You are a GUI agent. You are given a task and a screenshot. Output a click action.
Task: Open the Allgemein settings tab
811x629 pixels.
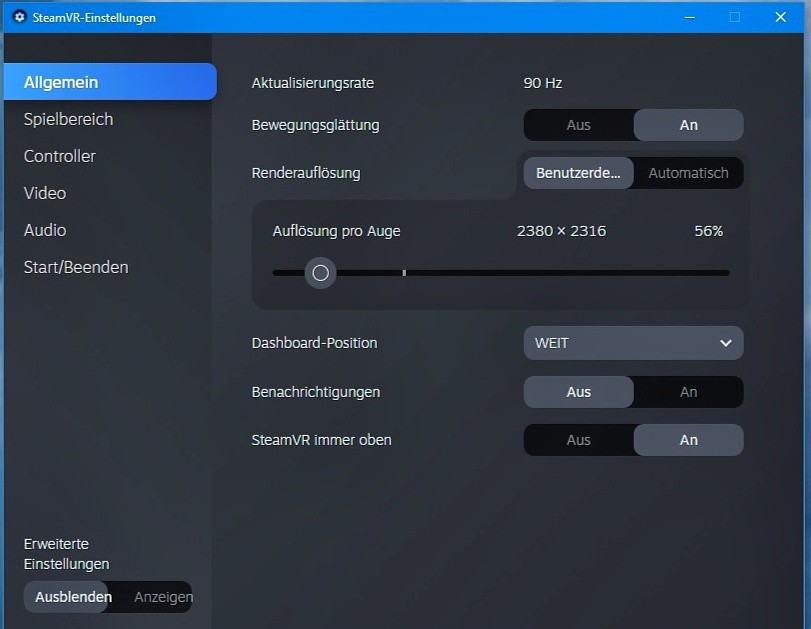tap(110, 82)
